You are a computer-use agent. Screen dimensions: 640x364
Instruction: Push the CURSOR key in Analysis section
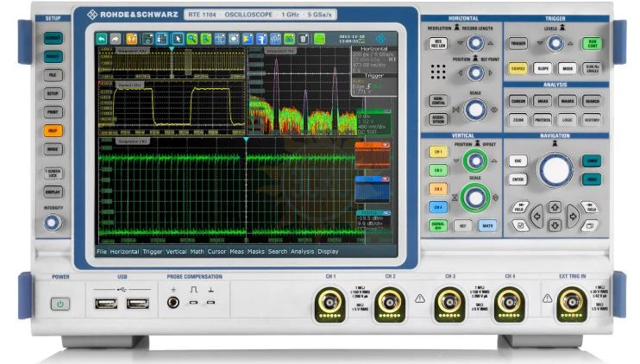point(518,101)
